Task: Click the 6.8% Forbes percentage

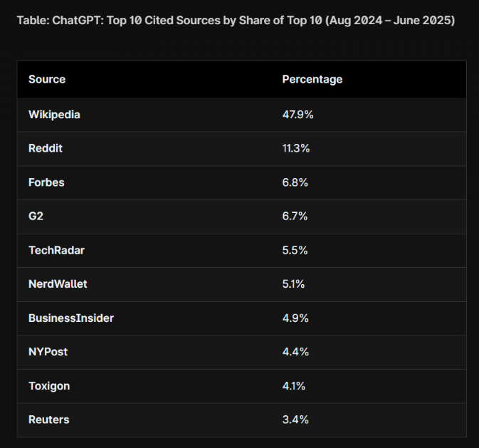Action: click(295, 182)
